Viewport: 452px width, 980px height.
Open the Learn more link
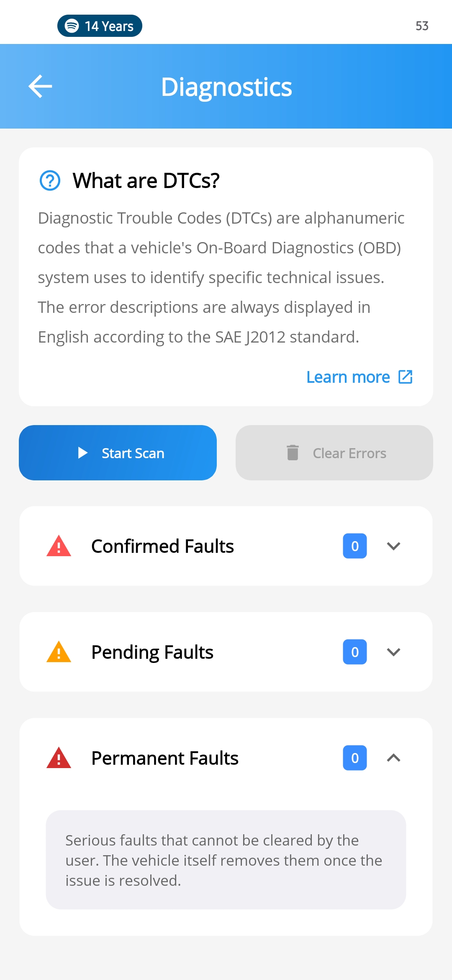pyautogui.click(x=348, y=377)
